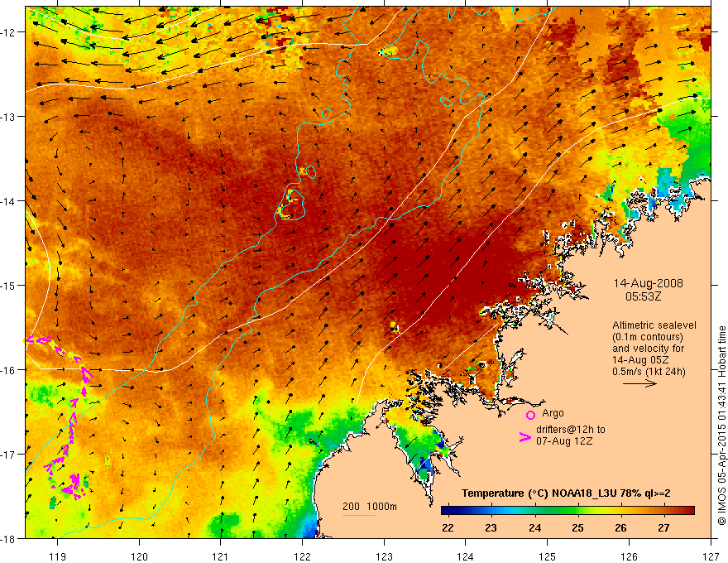Click the time label 05:53Z

[643, 296]
